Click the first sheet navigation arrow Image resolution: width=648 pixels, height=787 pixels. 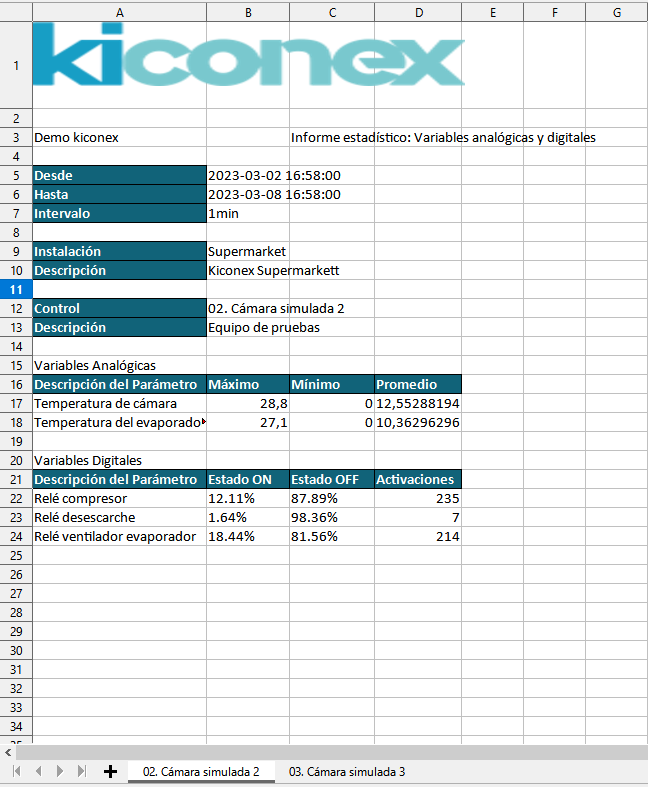pyautogui.click(x=16, y=772)
